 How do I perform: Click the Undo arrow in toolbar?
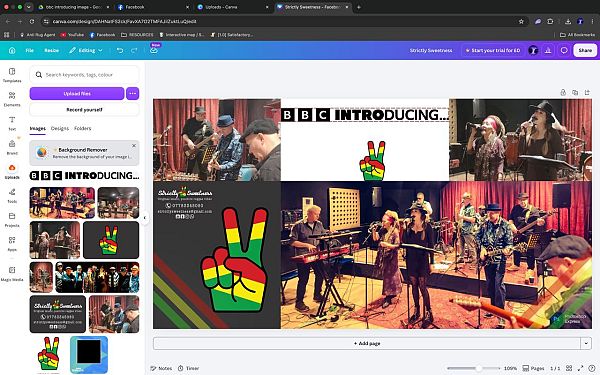click(x=120, y=50)
